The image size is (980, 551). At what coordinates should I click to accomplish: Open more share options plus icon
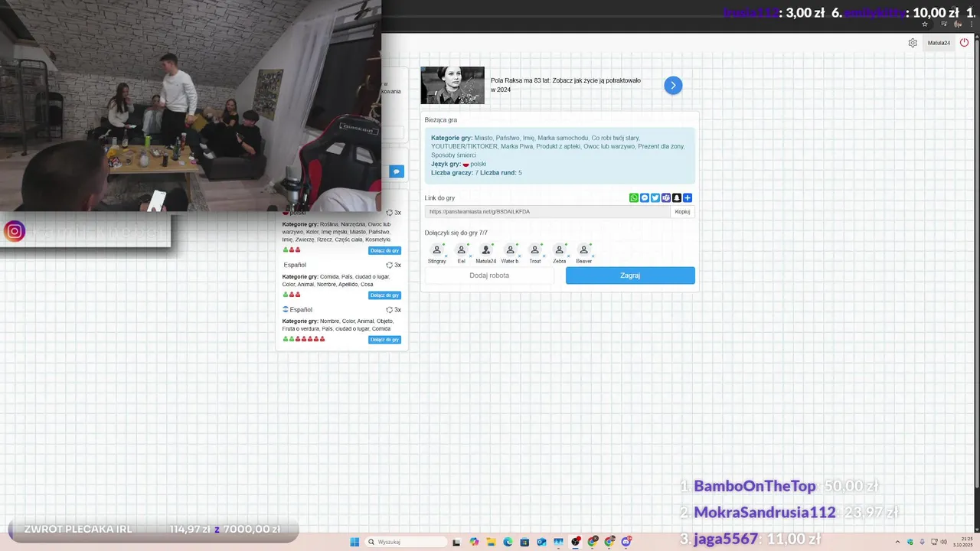tap(688, 198)
